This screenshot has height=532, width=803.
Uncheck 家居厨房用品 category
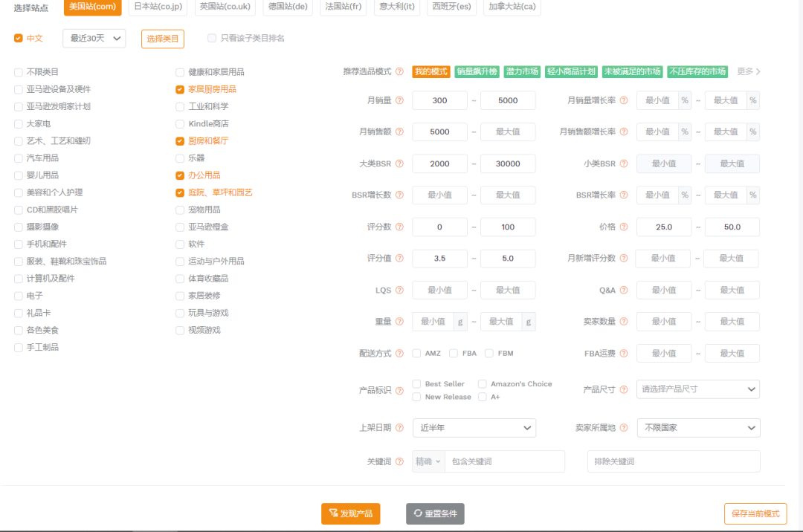[180, 89]
